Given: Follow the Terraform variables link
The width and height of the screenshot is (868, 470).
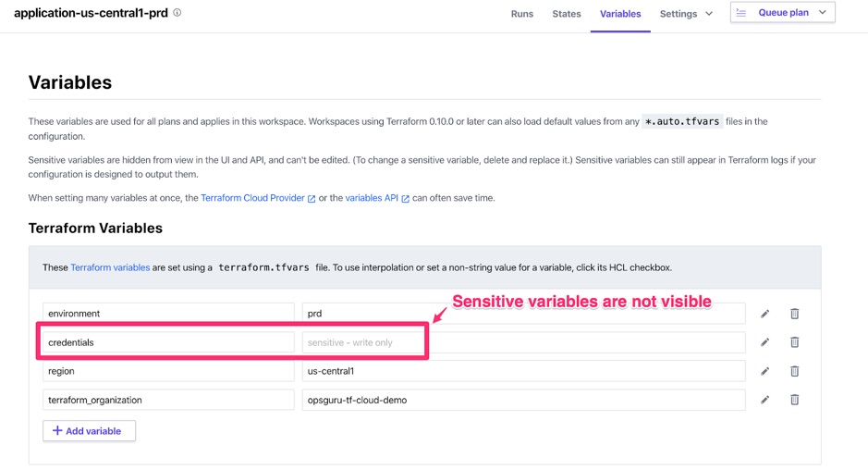Looking at the screenshot, I should [110, 267].
